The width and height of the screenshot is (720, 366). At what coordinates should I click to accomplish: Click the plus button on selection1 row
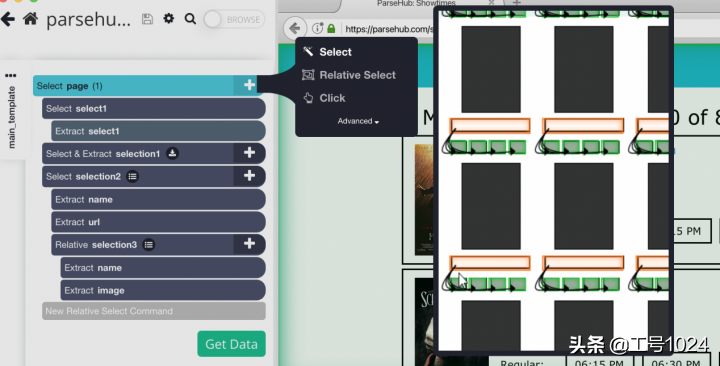click(x=249, y=153)
